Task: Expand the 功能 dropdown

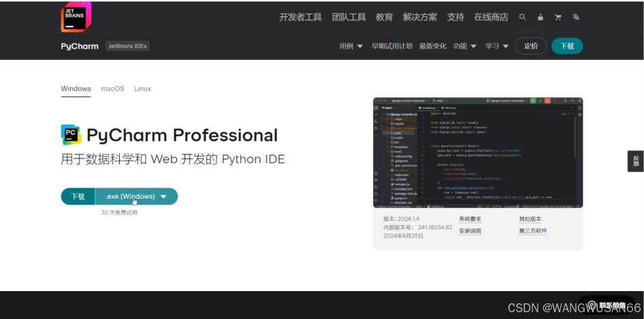Action: (464, 46)
